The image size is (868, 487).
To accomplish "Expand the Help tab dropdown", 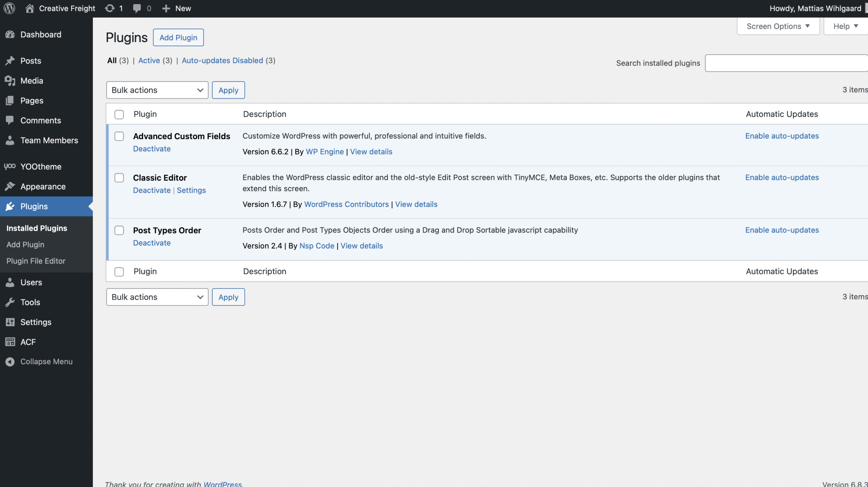I will coord(845,26).
